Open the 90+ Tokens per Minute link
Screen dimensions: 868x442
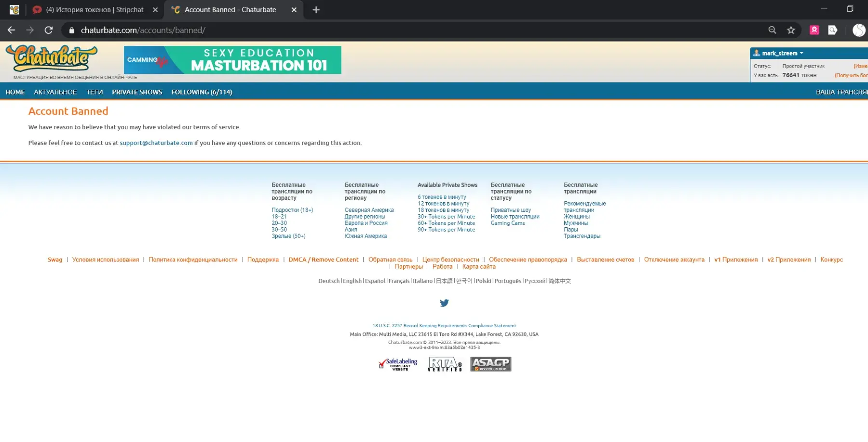click(446, 230)
